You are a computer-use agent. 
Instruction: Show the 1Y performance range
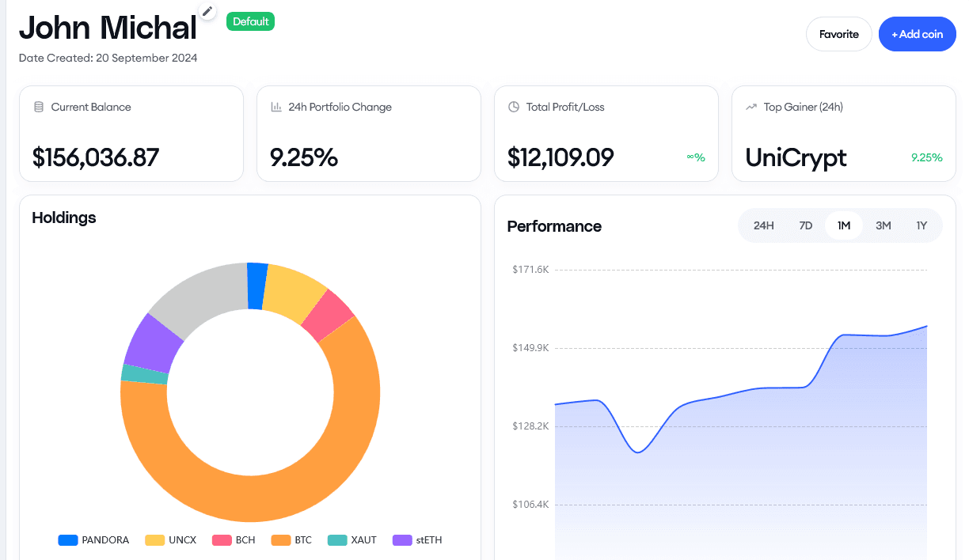click(921, 225)
